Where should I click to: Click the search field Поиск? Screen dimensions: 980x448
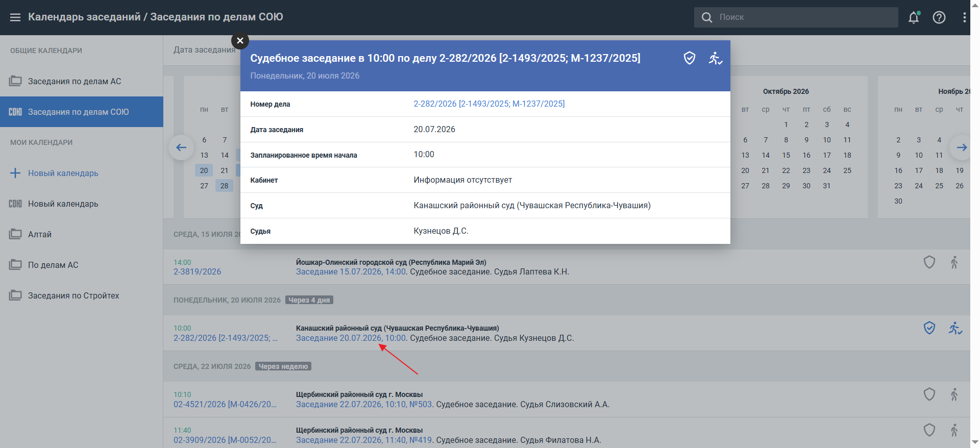pyautogui.click(x=796, y=17)
